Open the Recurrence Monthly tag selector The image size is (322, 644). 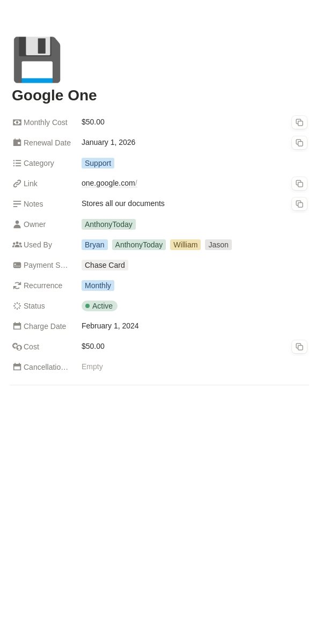98,286
